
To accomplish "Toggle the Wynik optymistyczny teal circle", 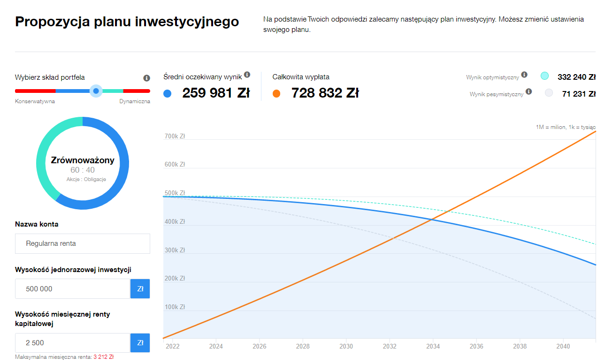I will point(544,76).
